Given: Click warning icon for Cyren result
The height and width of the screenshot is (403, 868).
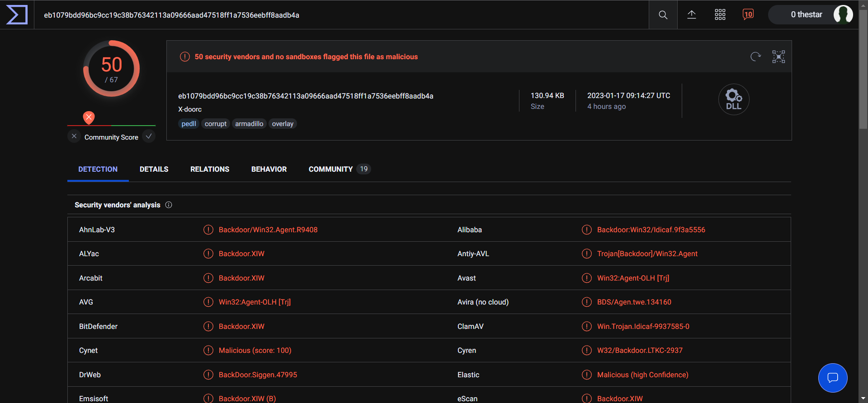Looking at the screenshot, I should coord(587,350).
